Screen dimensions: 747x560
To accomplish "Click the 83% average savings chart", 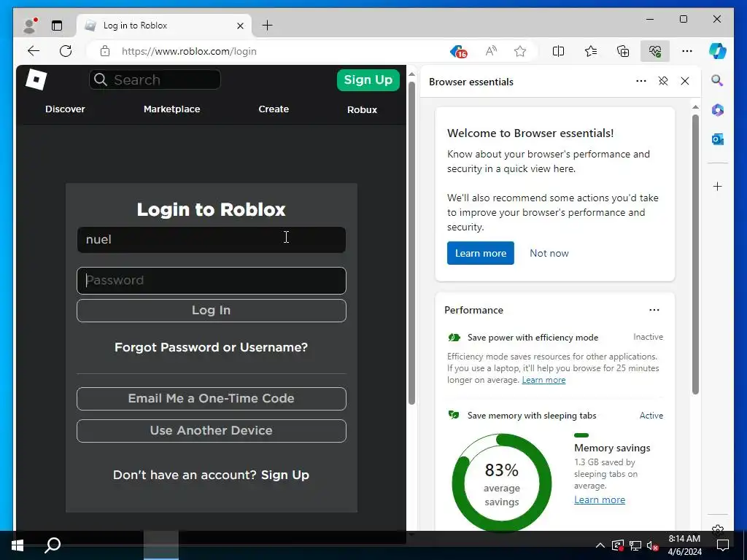I will (502, 483).
